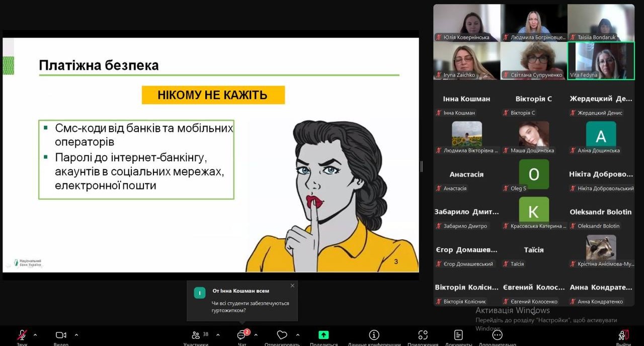Image resolution: width=644 pixels, height=346 pixels.
Task: Select Vita Fedyna video tile
Action: click(x=601, y=60)
